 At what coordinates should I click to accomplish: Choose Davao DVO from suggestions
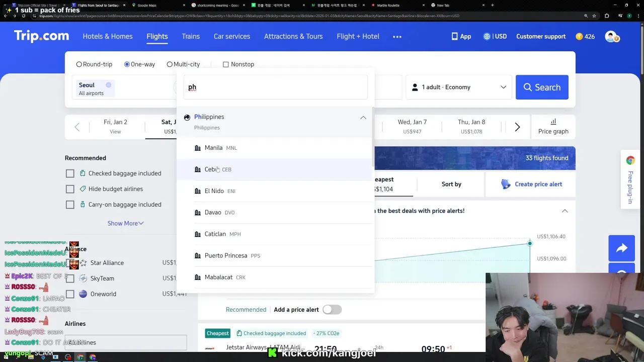(x=275, y=212)
